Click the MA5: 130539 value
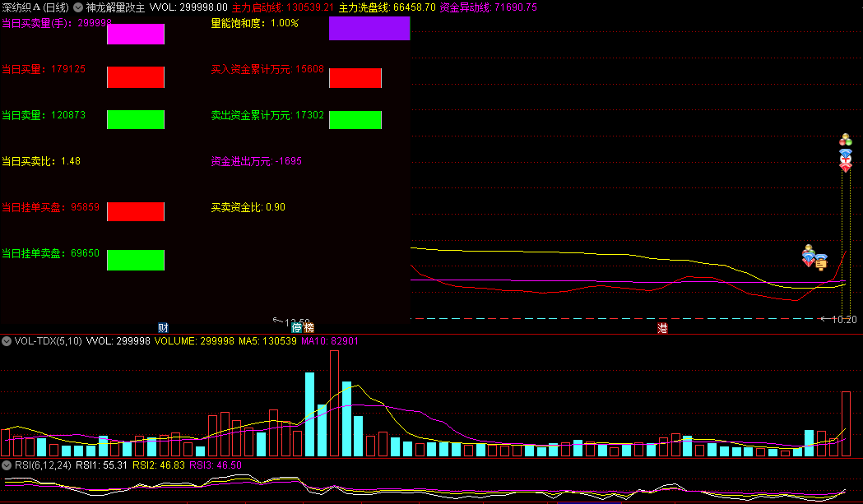This screenshot has width=863, height=504. point(267,341)
